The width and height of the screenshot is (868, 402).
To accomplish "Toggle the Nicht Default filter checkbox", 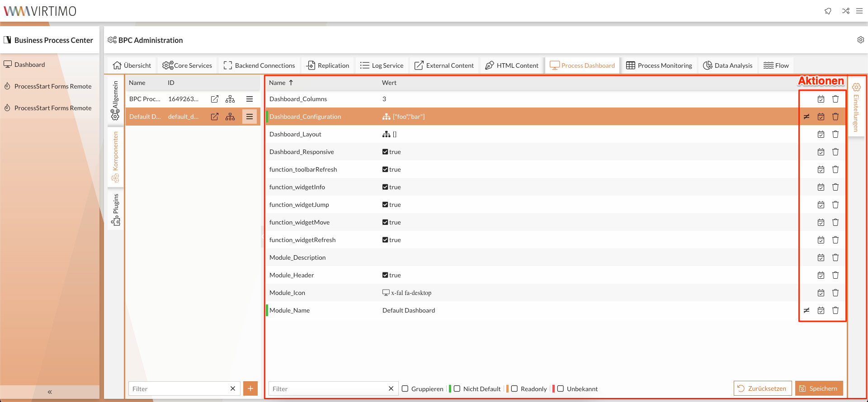I will pyautogui.click(x=457, y=388).
